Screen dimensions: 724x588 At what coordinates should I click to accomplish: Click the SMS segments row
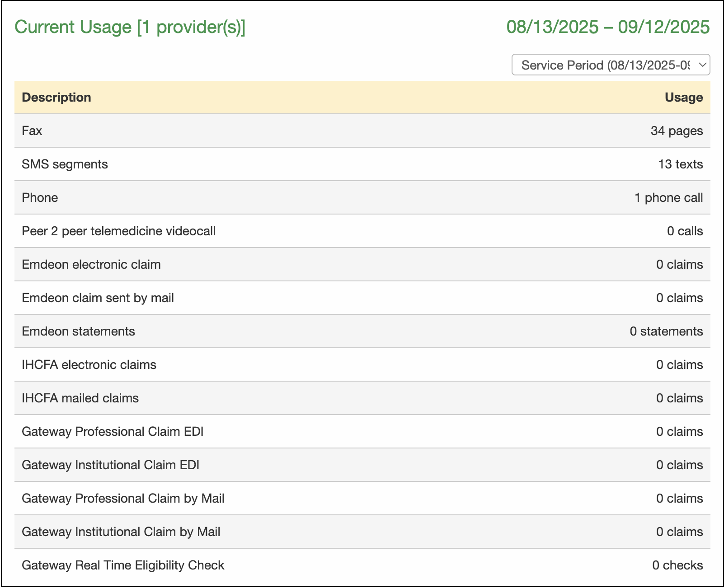tap(65, 164)
